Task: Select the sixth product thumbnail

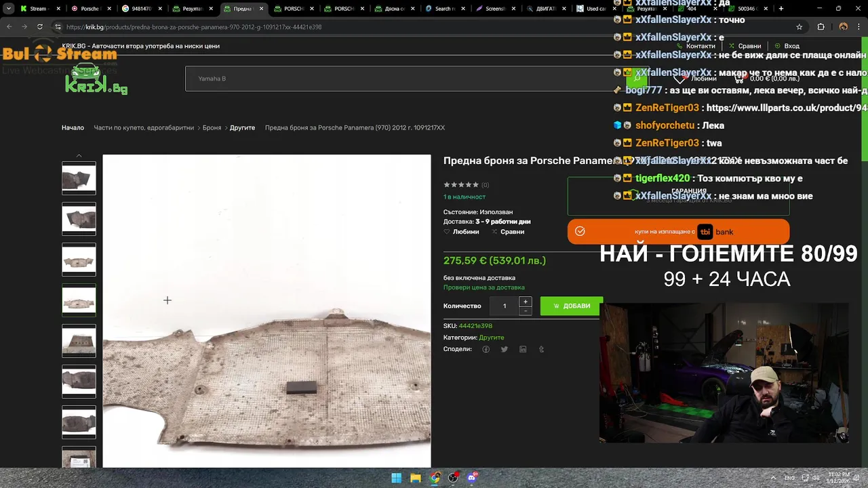Action: pyautogui.click(x=79, y=382)
